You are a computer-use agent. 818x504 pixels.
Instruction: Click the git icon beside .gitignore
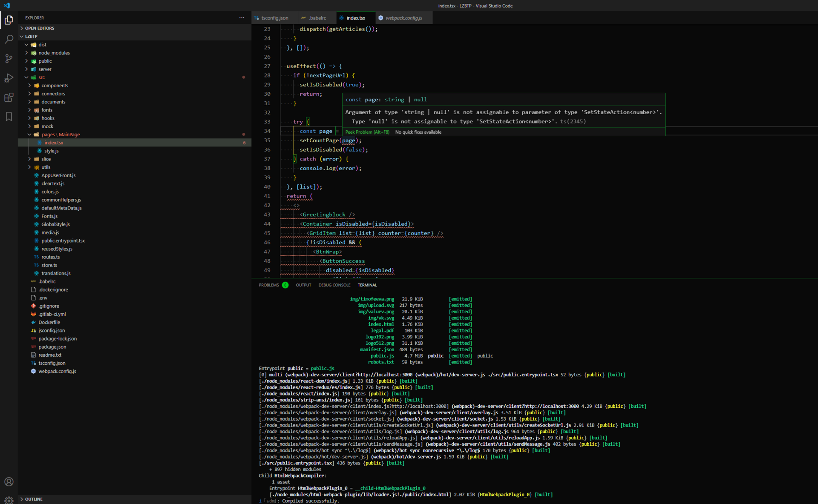[33, 306]
